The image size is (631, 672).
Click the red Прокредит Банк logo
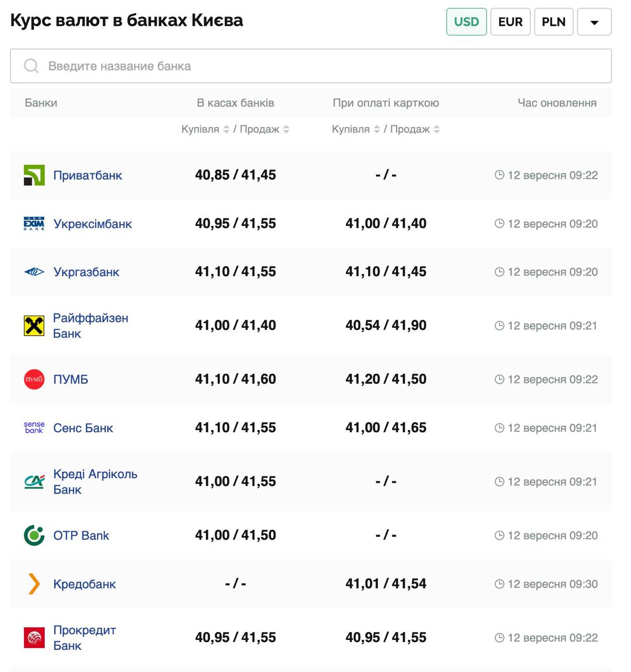tap(34, 638)
